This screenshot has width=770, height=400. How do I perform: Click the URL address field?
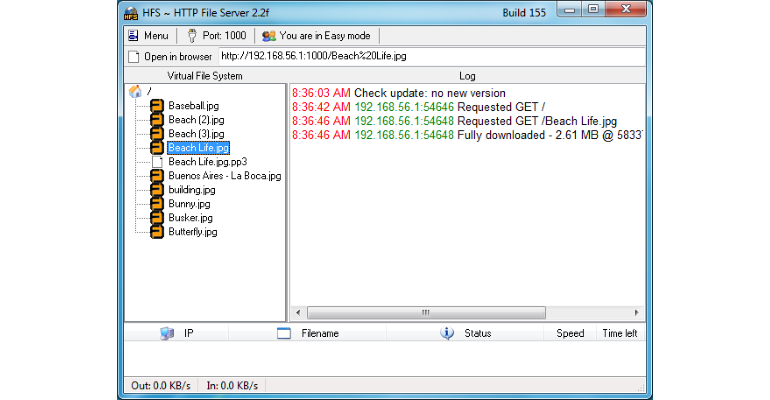tap(432, 56)
